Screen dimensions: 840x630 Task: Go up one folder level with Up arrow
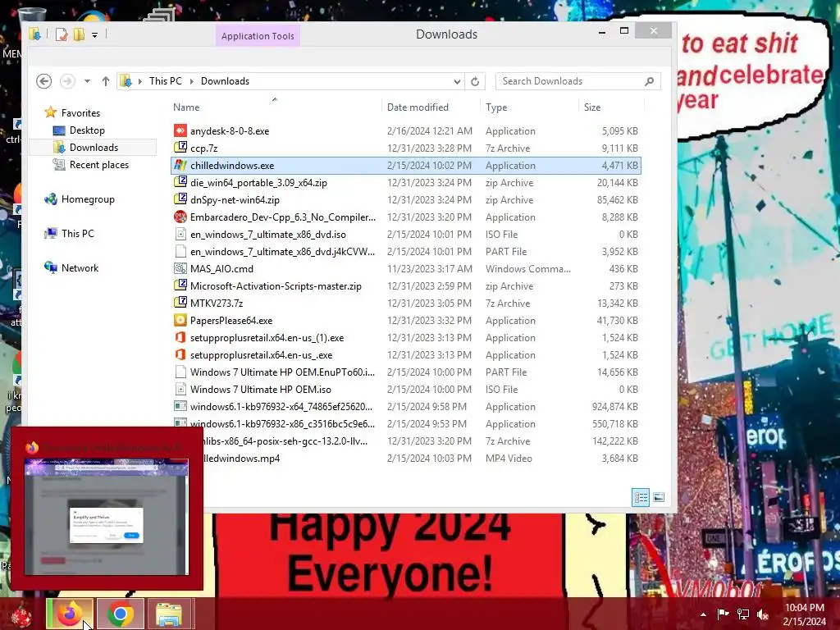coord(106,81)
